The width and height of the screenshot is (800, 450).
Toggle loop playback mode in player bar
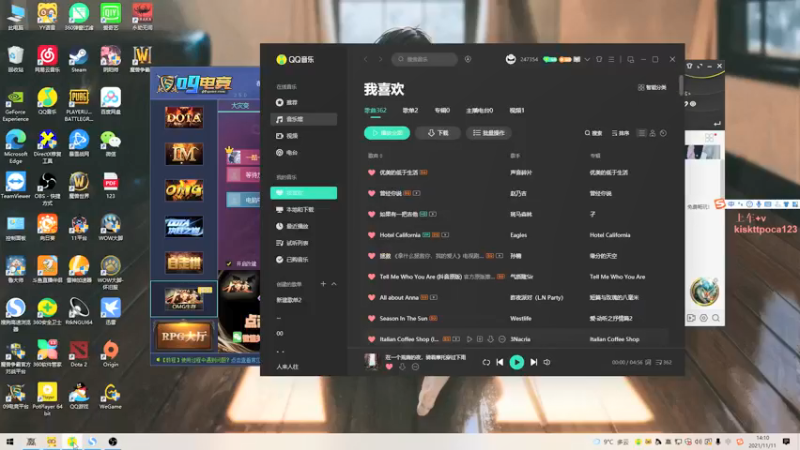coord(486,362)
